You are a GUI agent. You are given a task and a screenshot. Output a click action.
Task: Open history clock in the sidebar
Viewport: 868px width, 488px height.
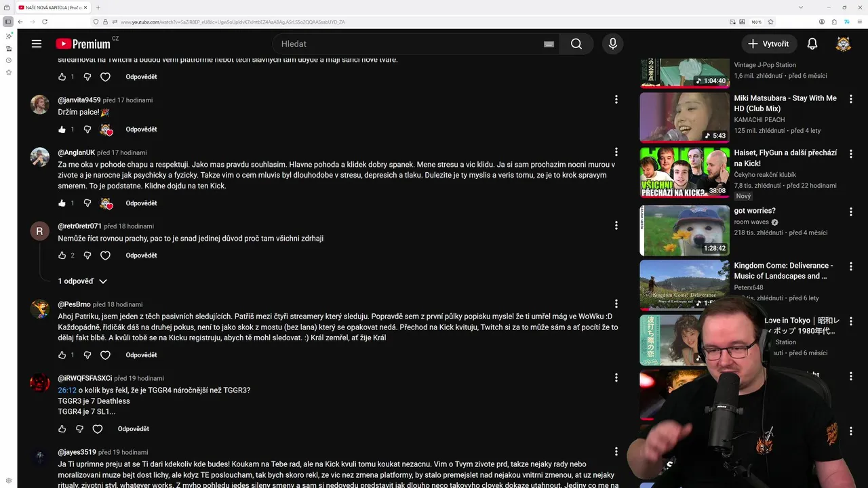point(9,60)
